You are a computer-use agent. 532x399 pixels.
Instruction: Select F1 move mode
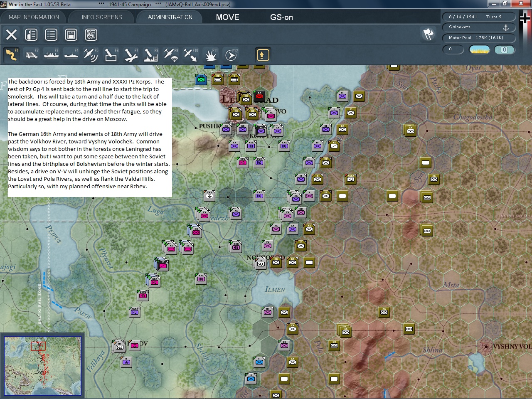(11, 55)
